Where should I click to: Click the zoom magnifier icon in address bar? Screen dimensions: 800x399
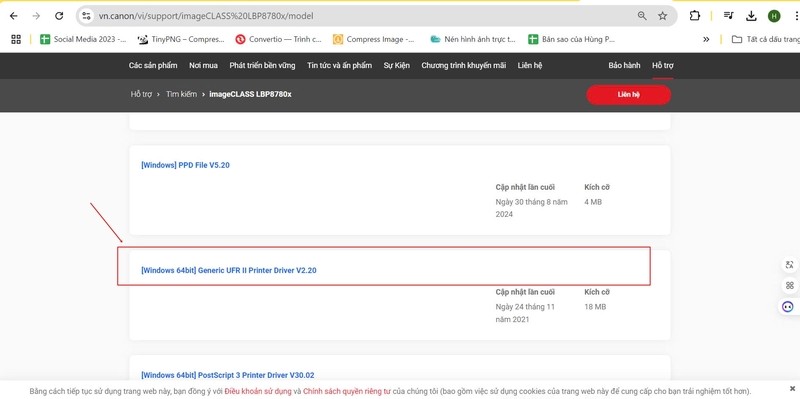(x=642, y=16)
